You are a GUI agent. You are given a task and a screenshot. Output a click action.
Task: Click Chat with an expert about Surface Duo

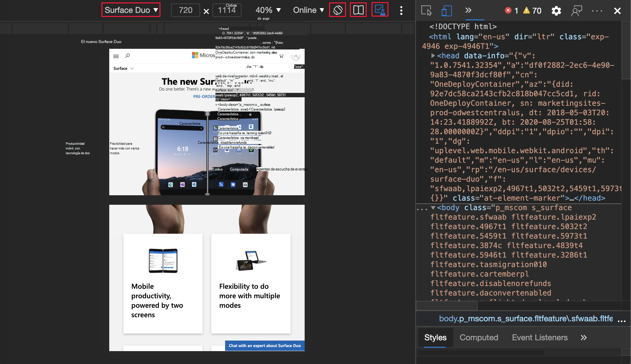pos(265,346)
